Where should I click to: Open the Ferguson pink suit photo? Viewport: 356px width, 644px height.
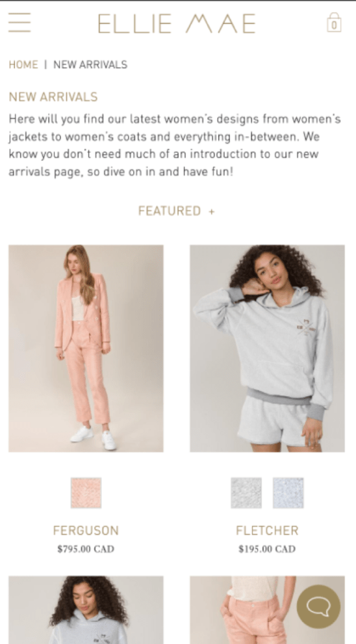(x=86, y=349)
